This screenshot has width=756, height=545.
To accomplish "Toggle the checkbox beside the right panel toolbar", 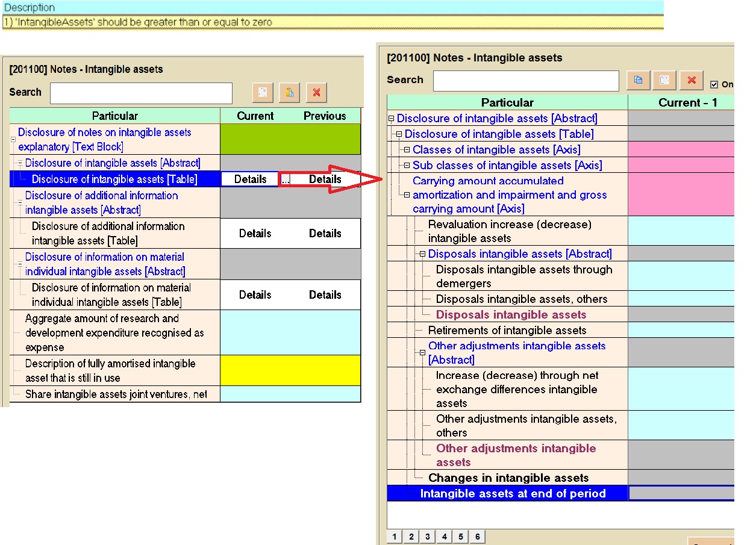I will [714, 84].
